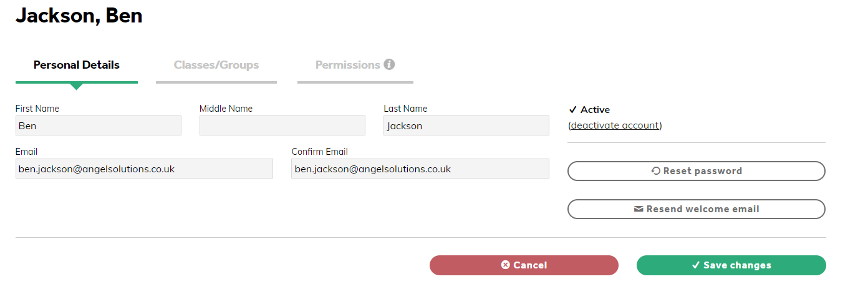Open the Personal Details tab
The image size is (868, 304).
tap(77, 65)
